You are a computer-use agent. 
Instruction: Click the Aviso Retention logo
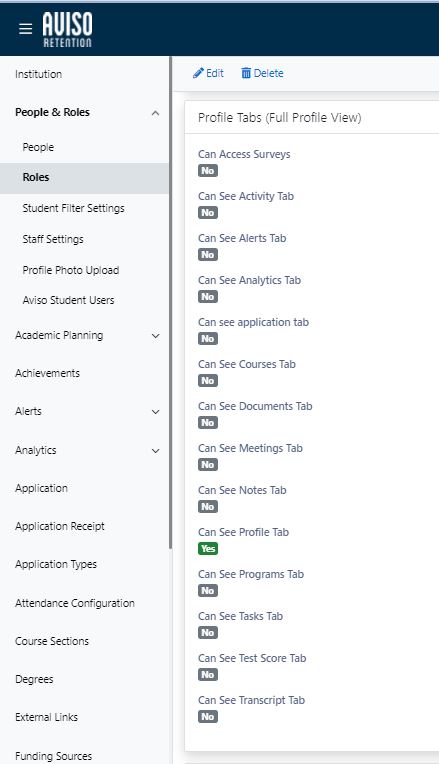(67, 29)
